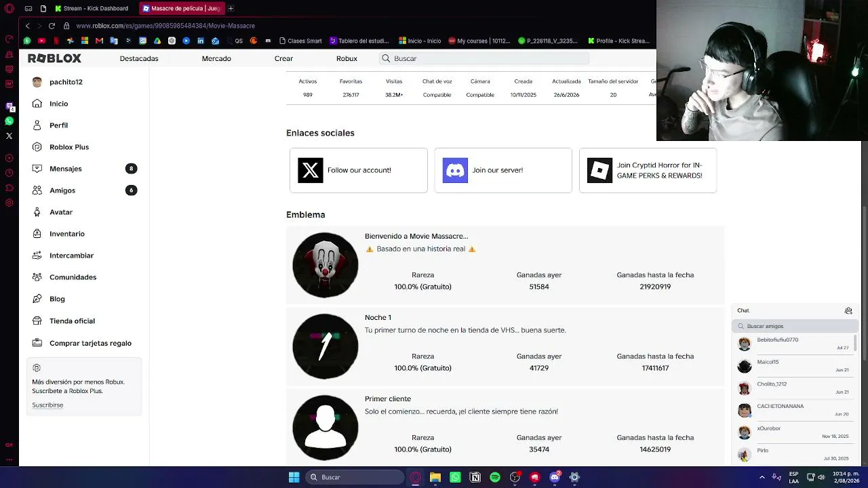Select the Masacre de película browser tab
This screenshot has width=868, height=488.
click(181, 9)
